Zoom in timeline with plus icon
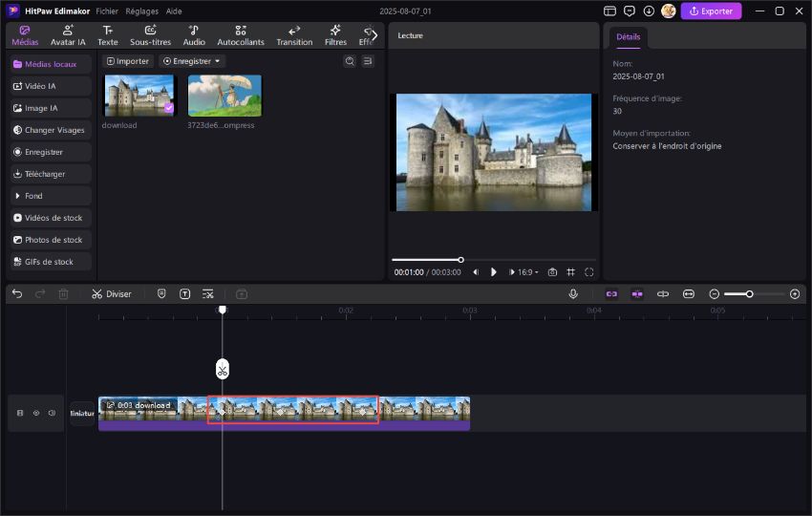Viewport: 812px width, 516px height. 795,293
